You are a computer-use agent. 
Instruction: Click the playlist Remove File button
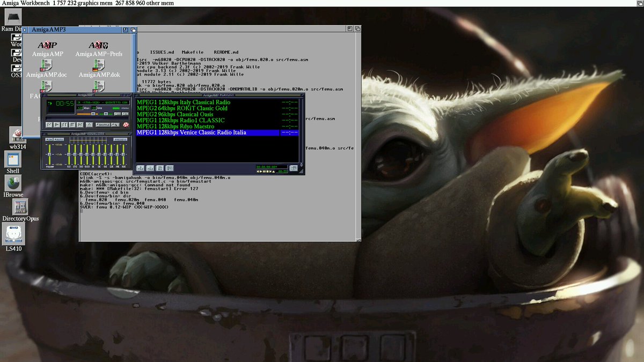150,168
